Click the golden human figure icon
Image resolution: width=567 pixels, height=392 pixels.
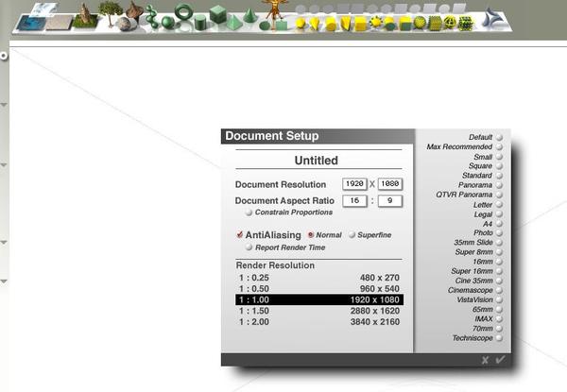pos(276,9)
